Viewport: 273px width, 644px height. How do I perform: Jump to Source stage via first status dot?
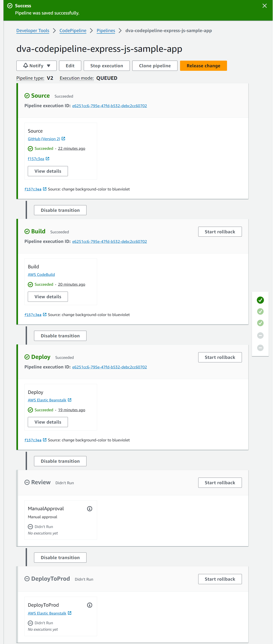pos(260,300)
